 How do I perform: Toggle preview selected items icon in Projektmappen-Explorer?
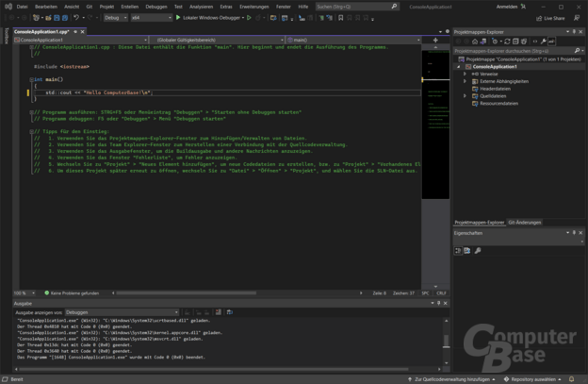[x=551, y=42]
